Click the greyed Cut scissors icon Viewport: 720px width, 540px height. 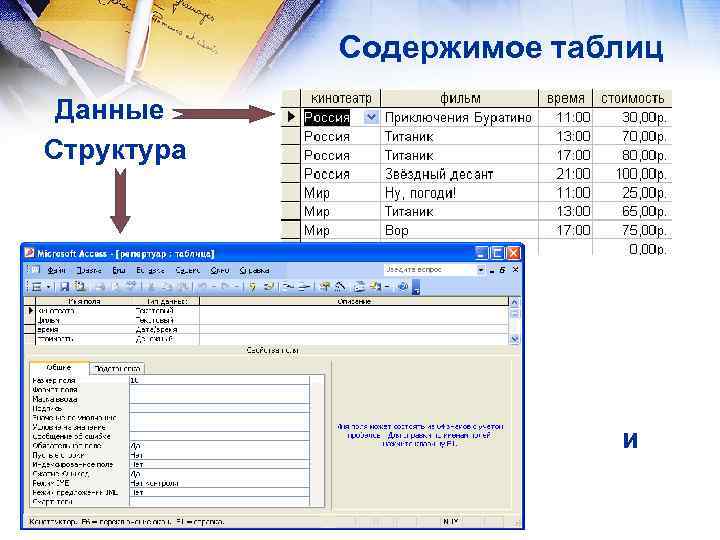[151, 287]
